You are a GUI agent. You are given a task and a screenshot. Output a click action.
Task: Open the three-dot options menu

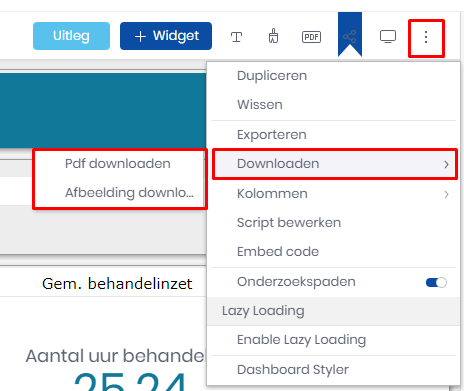pos(426,37)
